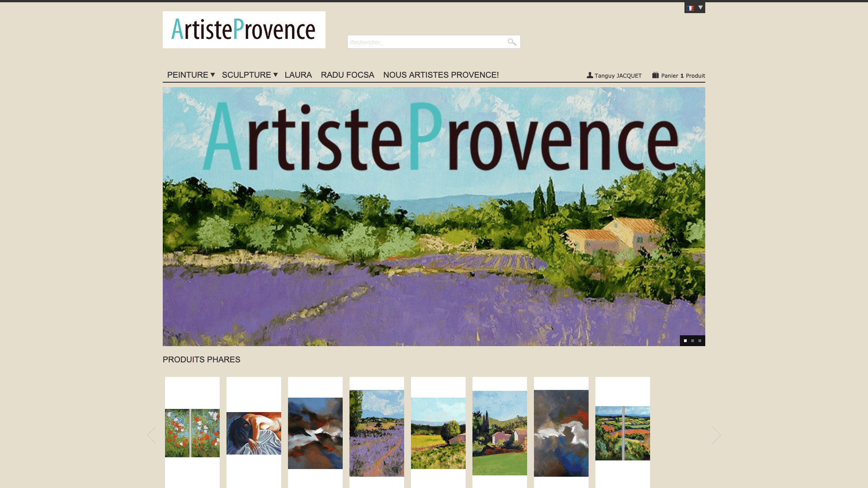Click the ArtisteProvence logo
Image resolution: width=868 pixels, height=488 pixels.
point(244,30)
